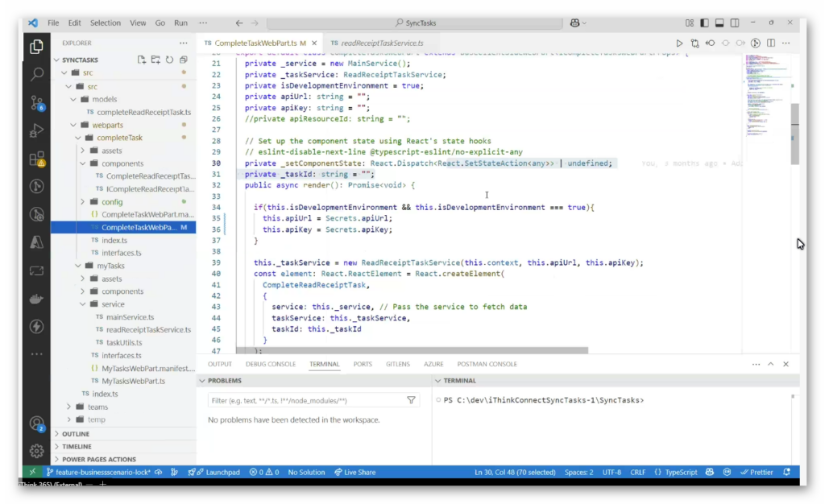
Task: Toggle secondary side bar visibility
Action: 735,23
